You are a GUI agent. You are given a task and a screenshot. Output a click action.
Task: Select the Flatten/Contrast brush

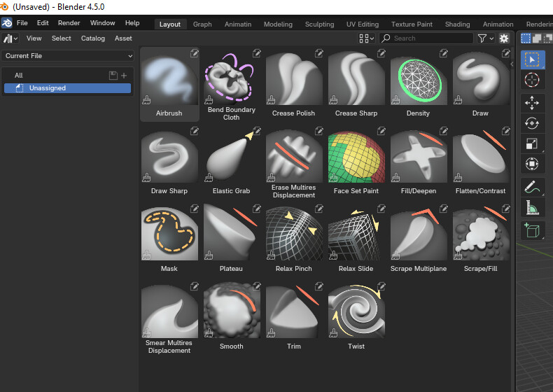coord(481,162)
